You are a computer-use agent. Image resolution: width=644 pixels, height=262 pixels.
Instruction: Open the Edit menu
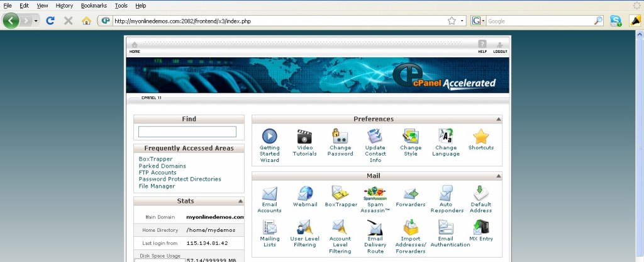[x=25, y=5]
